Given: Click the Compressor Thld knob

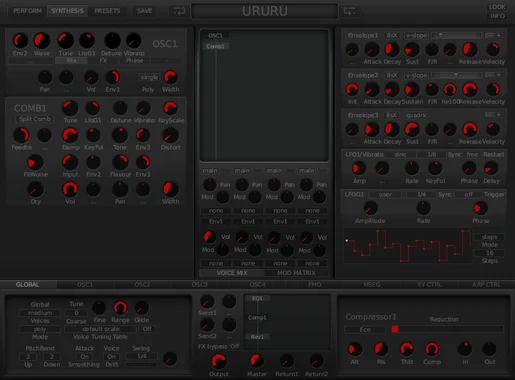Looking at the screenshot, I should (406, 349).
